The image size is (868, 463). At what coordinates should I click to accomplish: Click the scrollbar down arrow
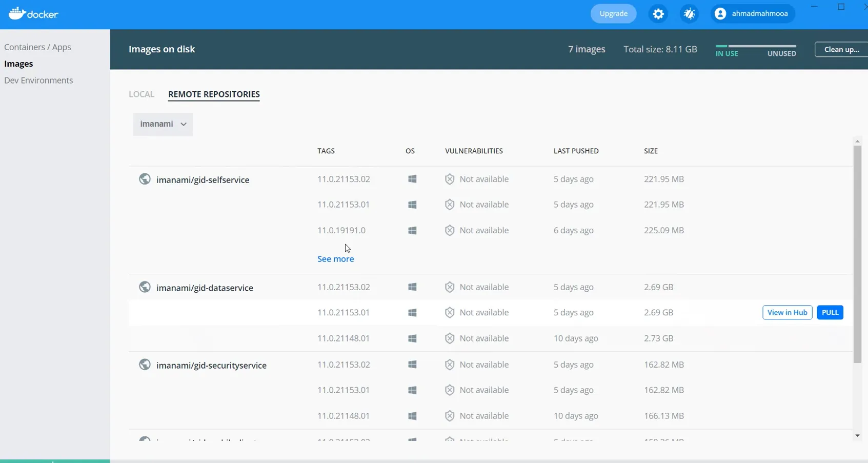point(857,436)
